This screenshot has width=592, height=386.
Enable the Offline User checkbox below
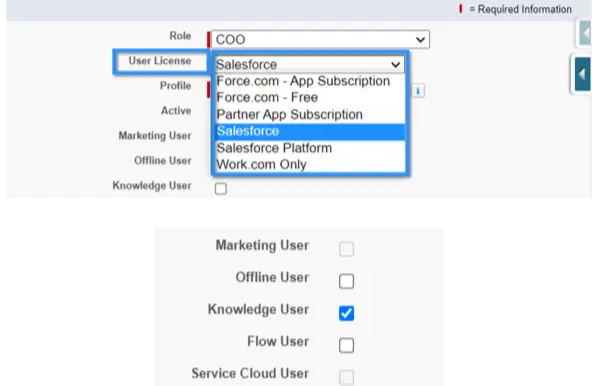346,281
